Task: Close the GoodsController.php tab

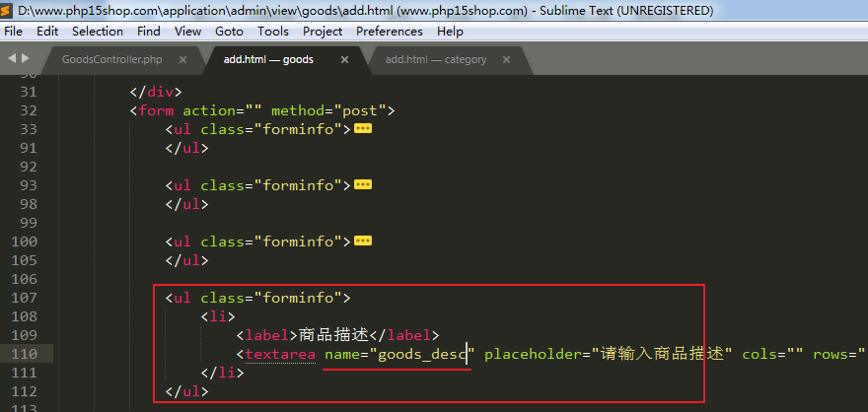Action: pos(184,59)
